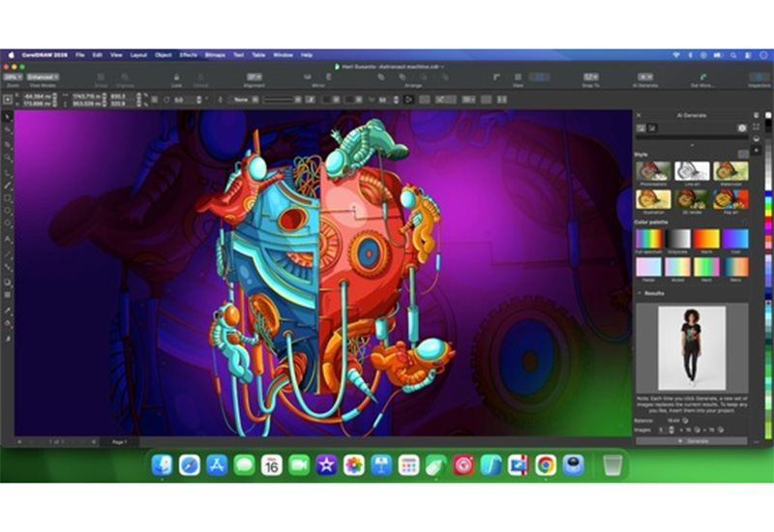Toggle the Inspectors panel button

point(759,75)
